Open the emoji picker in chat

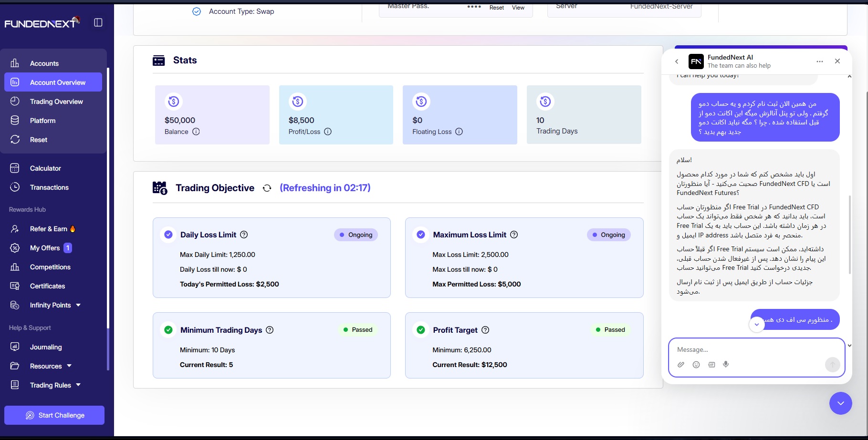[x=696, y=365]
